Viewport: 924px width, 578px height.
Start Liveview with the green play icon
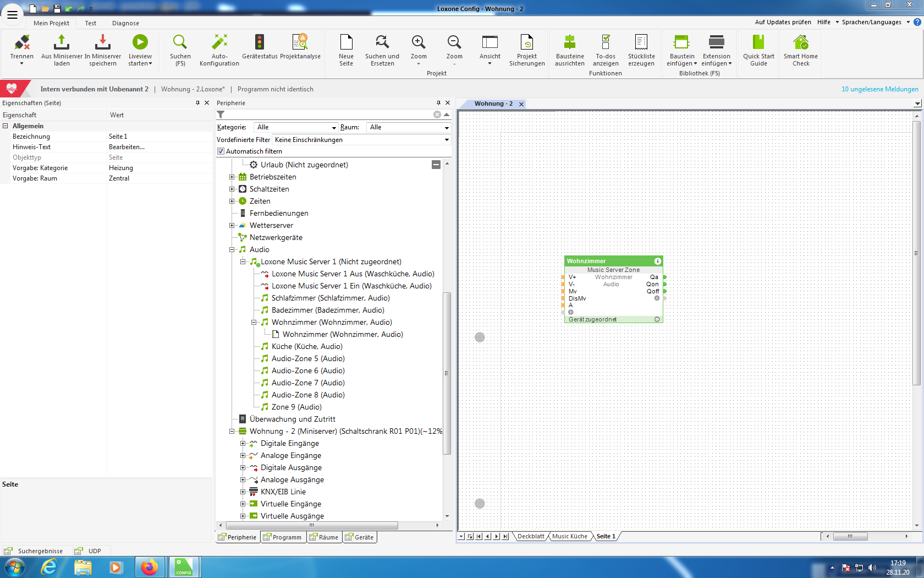tap(140, 43)
